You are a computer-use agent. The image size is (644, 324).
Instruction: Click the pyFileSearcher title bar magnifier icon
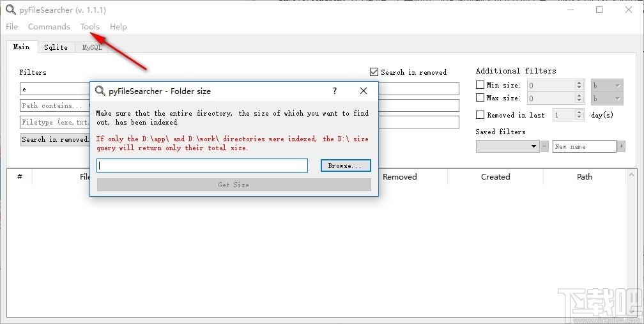tap(11, 10)
